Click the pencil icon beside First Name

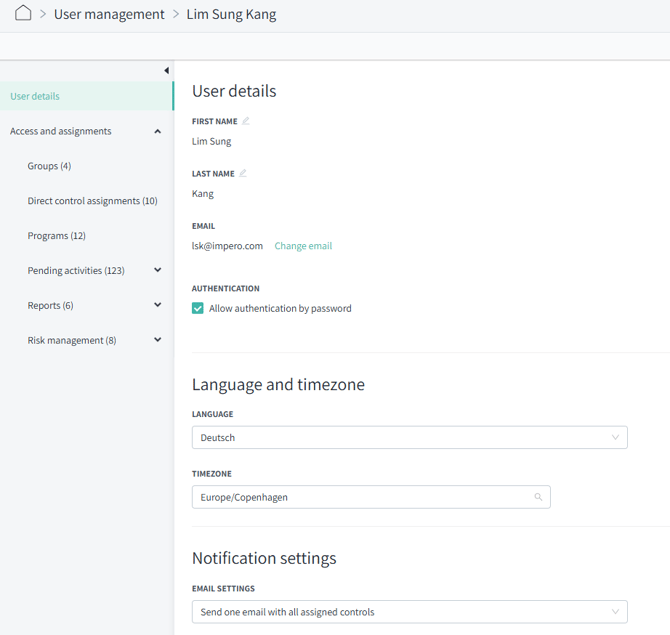pyautogui.click(x=246, y=121)
